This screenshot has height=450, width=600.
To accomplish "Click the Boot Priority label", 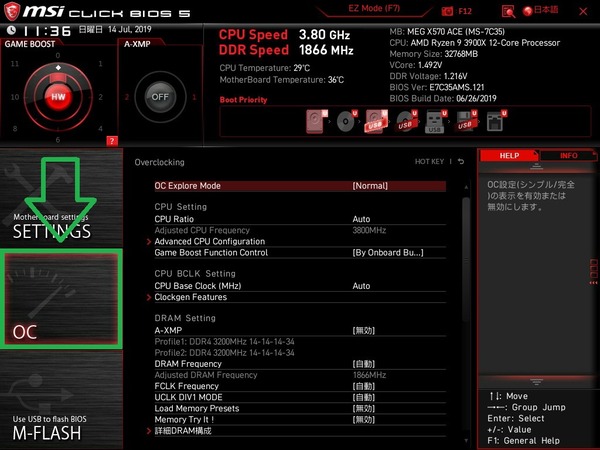I will point(243,100).
